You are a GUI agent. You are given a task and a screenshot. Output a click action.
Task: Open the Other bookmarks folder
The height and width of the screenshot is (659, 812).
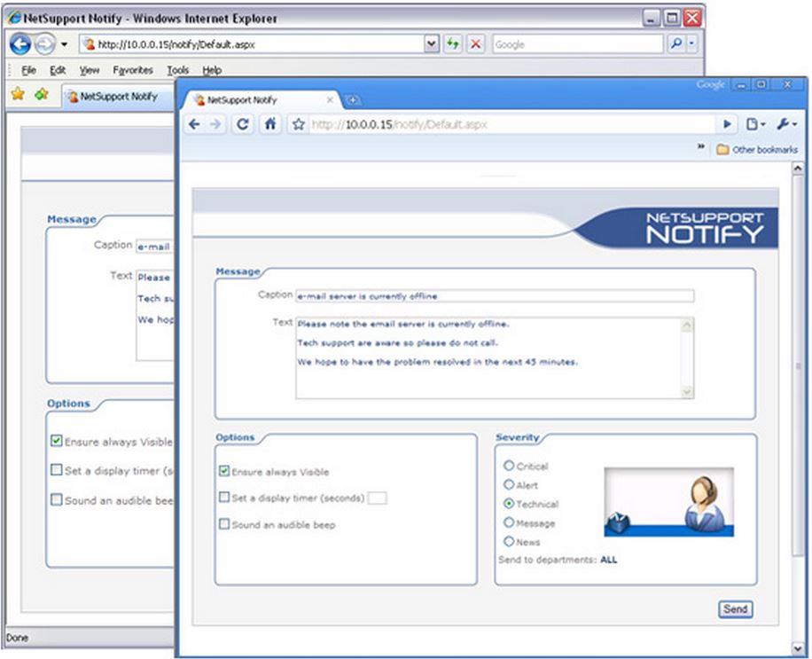point(757,150)
